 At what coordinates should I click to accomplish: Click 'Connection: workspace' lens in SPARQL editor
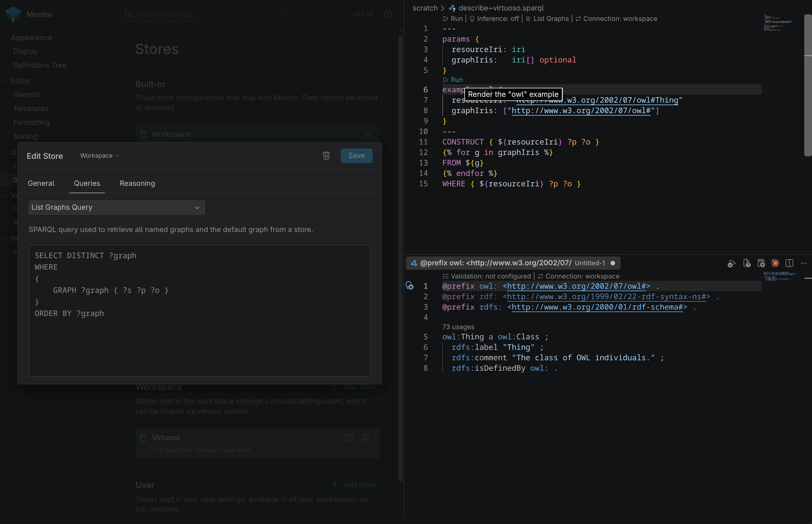(x=616, y=19)
